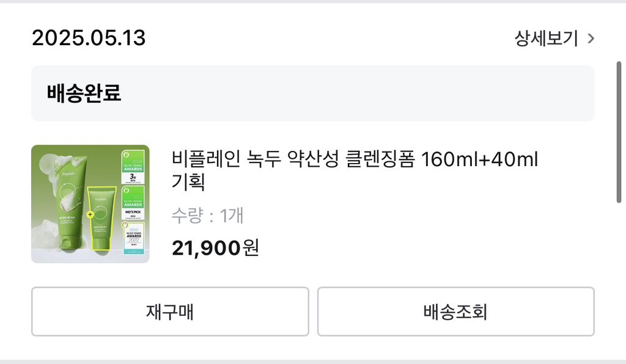The height and width of the screenshot is (364, 626).
Task: Click the vertical scrollbar thumb on the right
Action: (619, 131)
